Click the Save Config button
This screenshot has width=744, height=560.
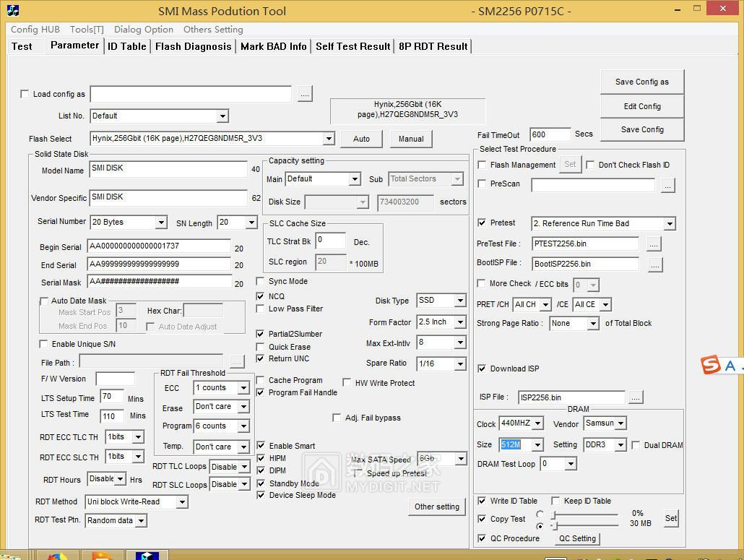641,129
